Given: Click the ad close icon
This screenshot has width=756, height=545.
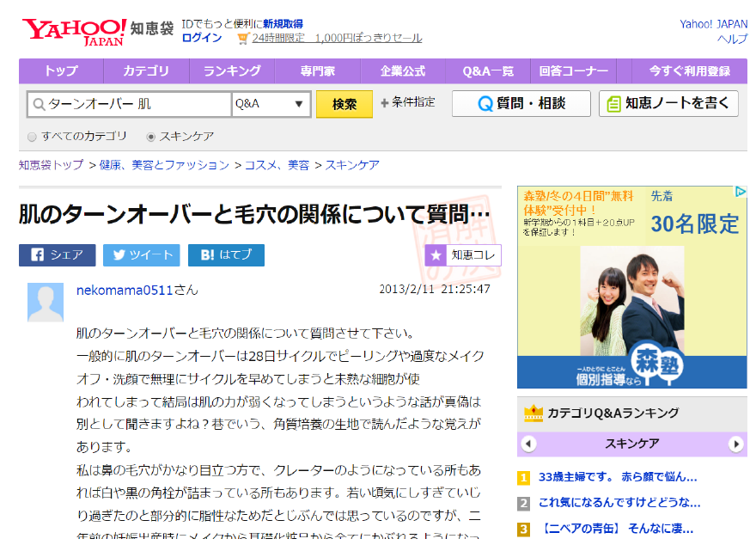Looking at the screenshot, I should tap(740, 193).
